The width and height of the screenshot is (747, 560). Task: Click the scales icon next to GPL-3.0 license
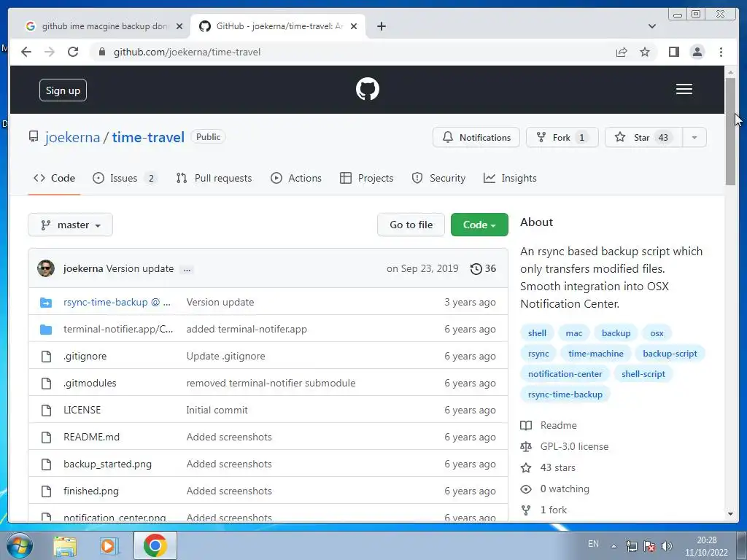coord(526,447)
